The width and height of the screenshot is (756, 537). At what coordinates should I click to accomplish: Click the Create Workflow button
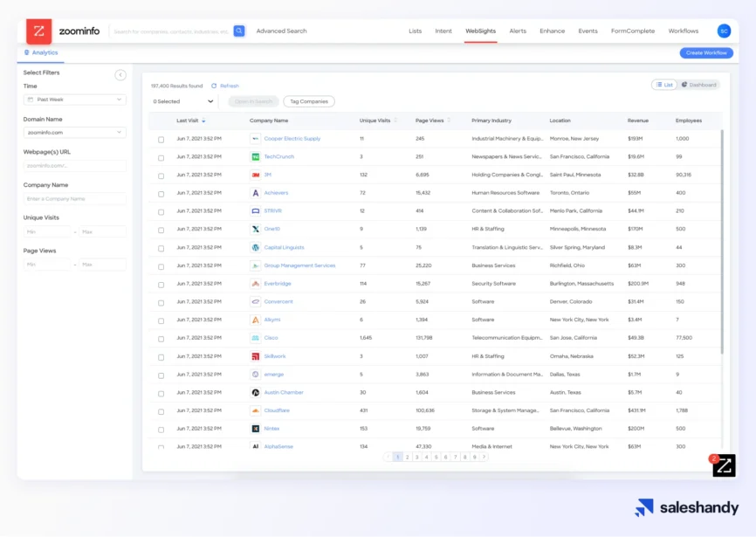point(706,53)
